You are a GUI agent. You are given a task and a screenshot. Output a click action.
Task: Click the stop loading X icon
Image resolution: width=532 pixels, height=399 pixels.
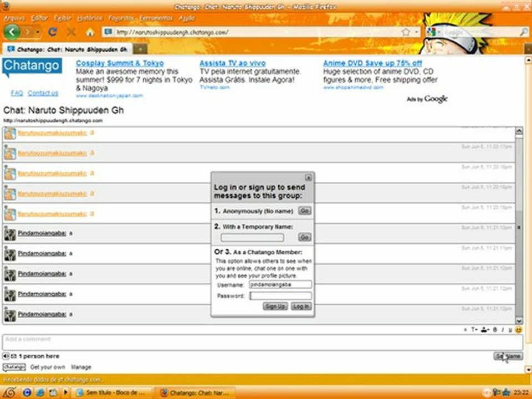tap(71, 32)
